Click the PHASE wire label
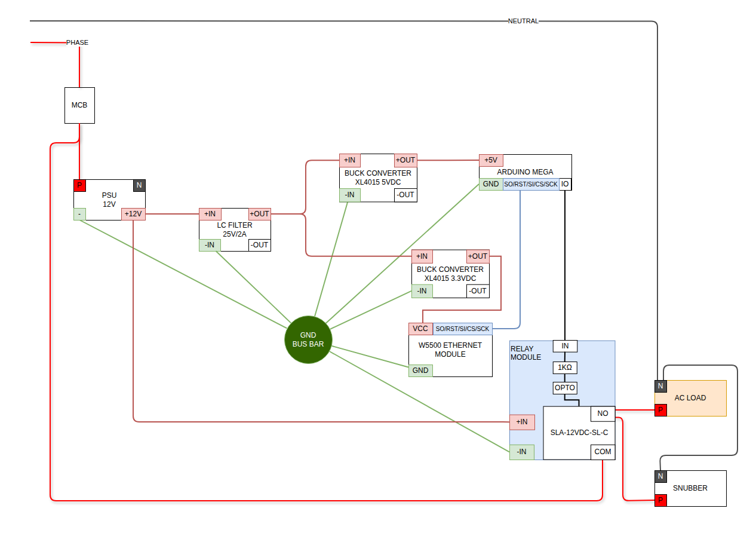 tap(78, 42)
